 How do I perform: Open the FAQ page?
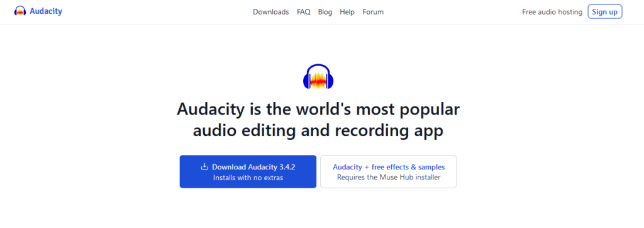pos(304,12)
